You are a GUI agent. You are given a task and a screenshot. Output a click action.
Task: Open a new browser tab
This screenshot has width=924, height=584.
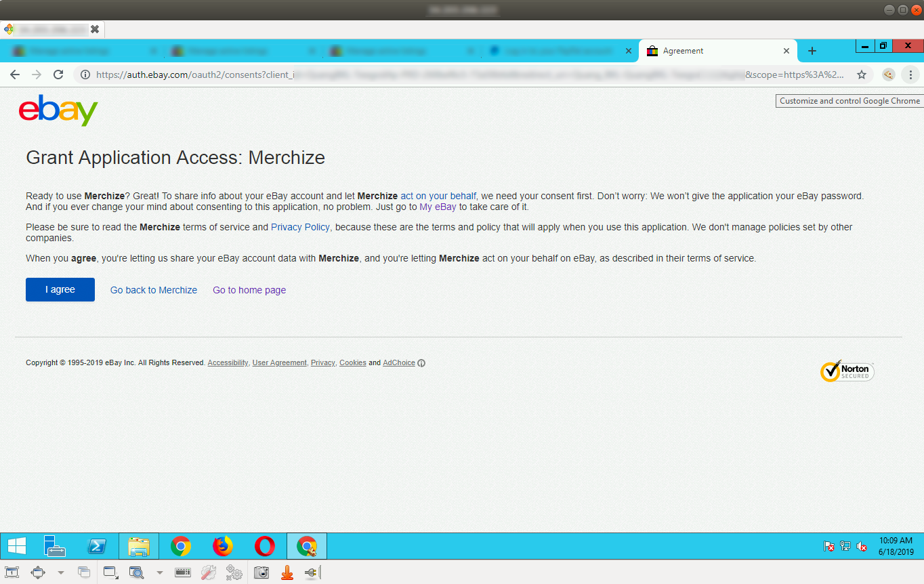(x=812, y=51)
